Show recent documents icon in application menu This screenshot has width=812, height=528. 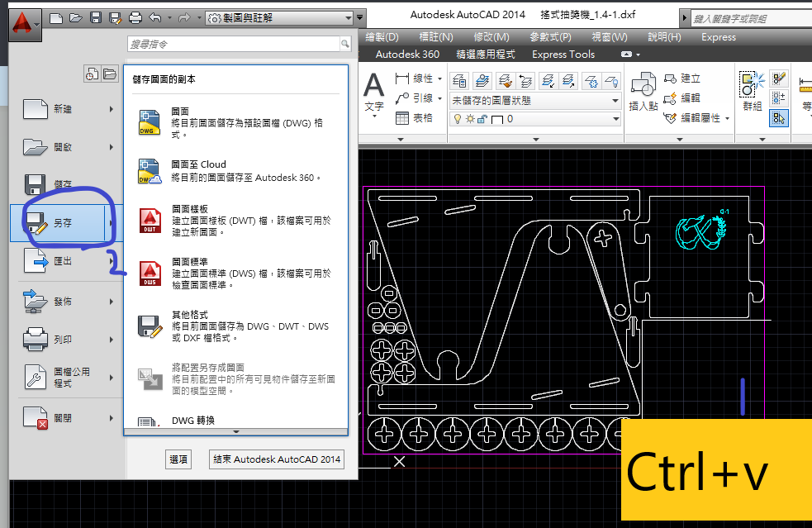[x=92, y=74]
